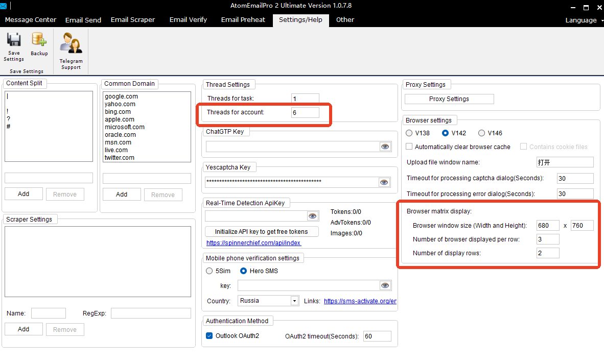This screenshot has width=604, height=364.
Task: Click Remove button under Common Domain
Action: point(163,195)
